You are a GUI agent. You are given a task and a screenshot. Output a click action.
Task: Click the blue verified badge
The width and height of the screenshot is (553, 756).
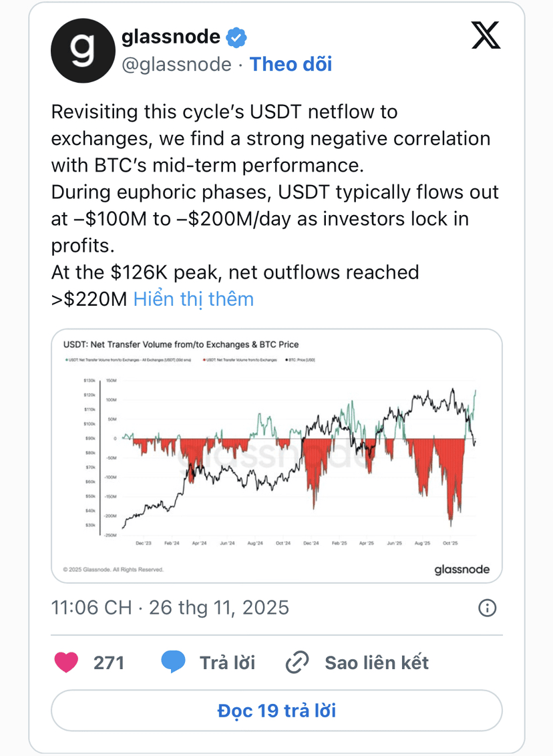tap(236, 37)
